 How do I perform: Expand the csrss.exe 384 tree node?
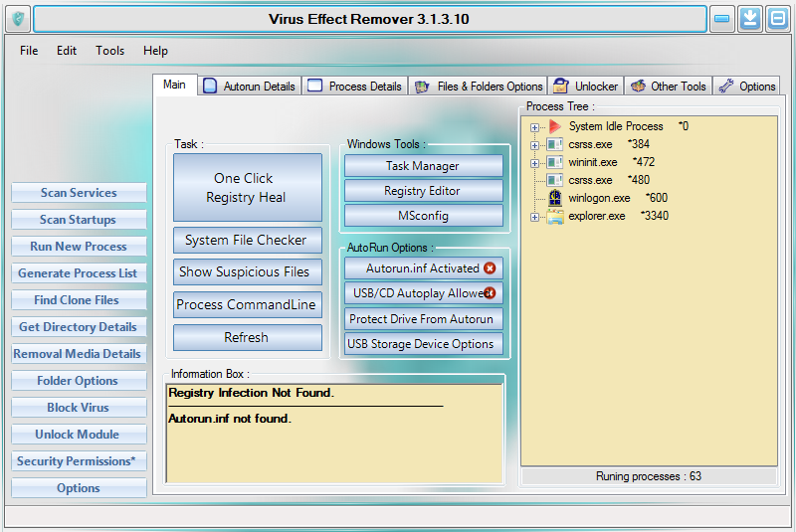pyautogui.click(x=534, y=145)
